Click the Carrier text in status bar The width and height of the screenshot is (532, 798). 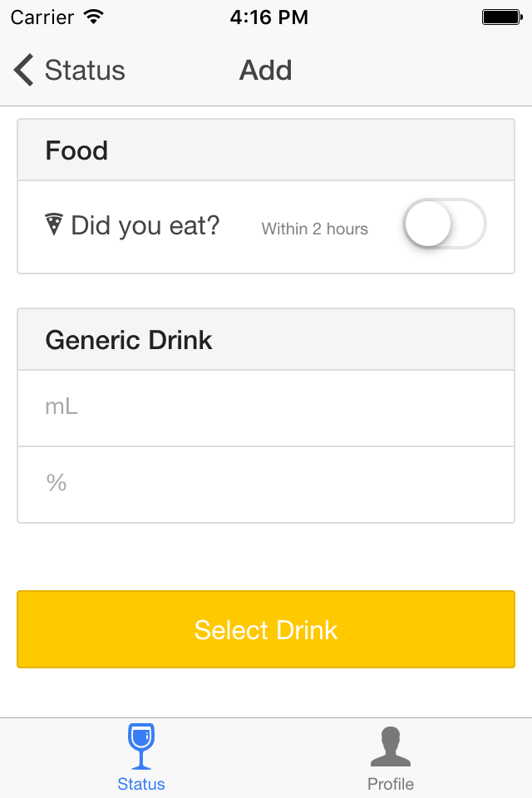coord(41,17)
